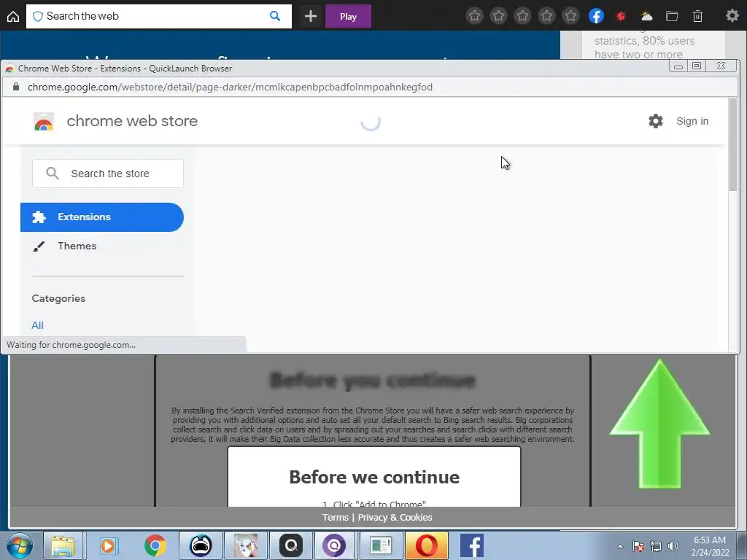
Task: Open the Facebook icon on taskbar
Action: pos(472,545)
